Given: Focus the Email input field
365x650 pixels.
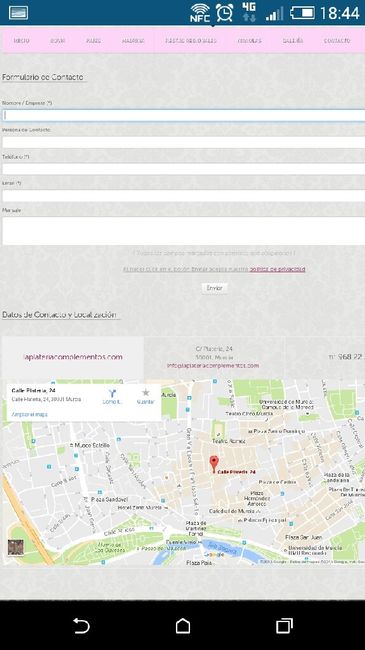Looking at the screenshot, I should [x=183, y=196].
